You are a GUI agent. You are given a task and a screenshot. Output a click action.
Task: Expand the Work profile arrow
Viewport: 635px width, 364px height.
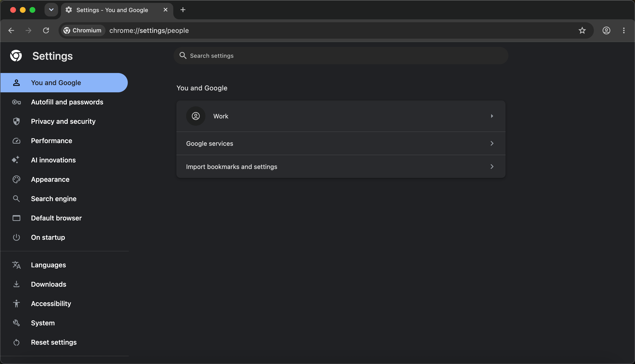(492, 116)
